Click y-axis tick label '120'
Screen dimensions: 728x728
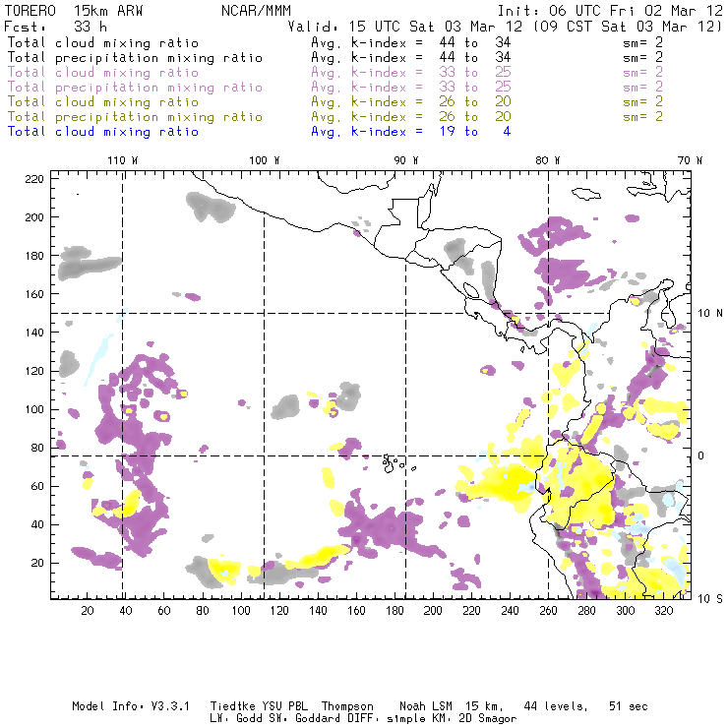tap(34, 371)
